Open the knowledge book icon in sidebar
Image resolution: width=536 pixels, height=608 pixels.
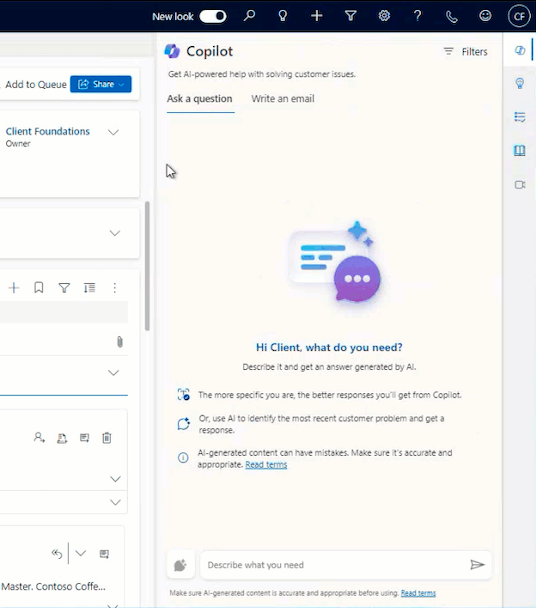click(x=520, y=150)
